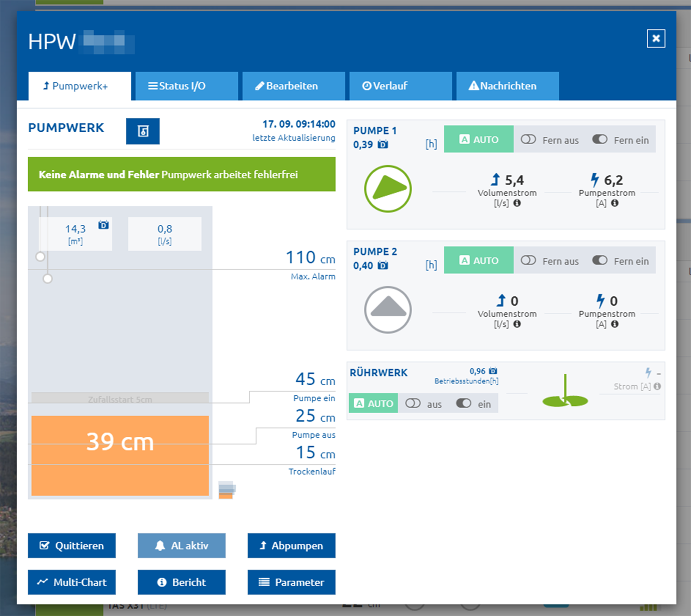Click the Pumpe 1 green play status icon
Image resolution: width=691 pixels, height=616 pixels.
pos(388,189)
